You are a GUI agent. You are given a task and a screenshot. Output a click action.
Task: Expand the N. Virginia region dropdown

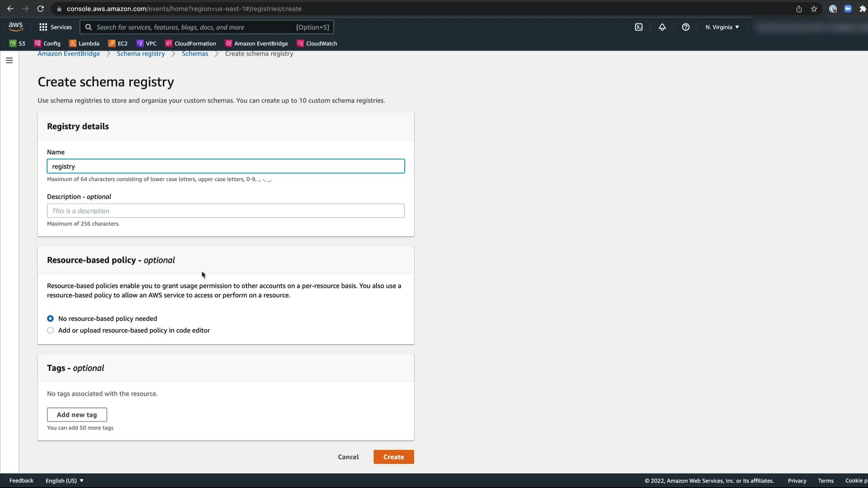(722, 27)
